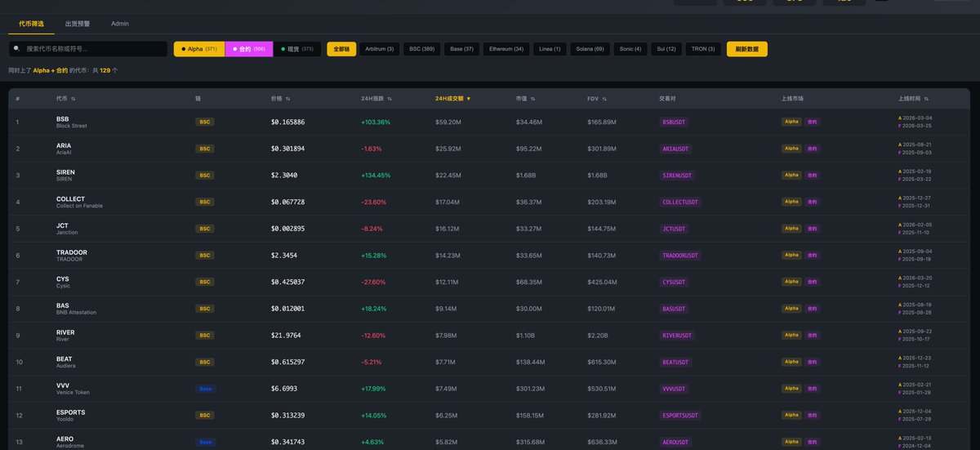The width and height of the screenshot is (980, 450).
Task: Sort by the 上线时间 column header
Action: 914,98
